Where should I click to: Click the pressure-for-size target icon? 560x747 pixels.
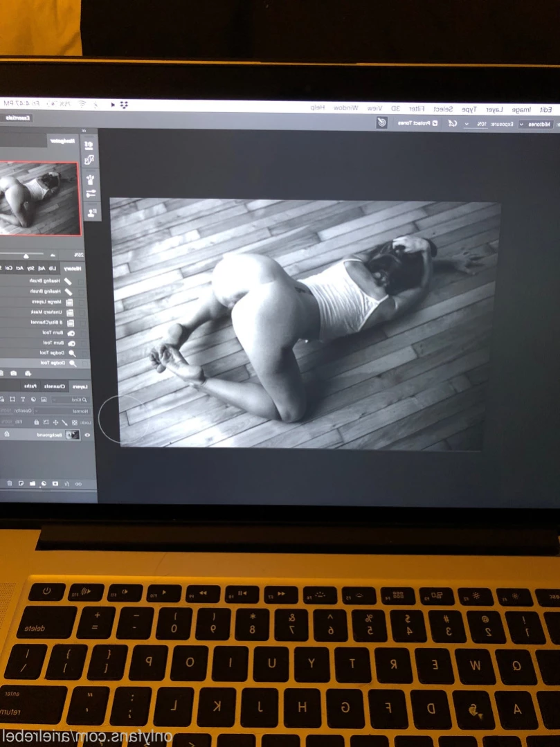pos(381,123)
